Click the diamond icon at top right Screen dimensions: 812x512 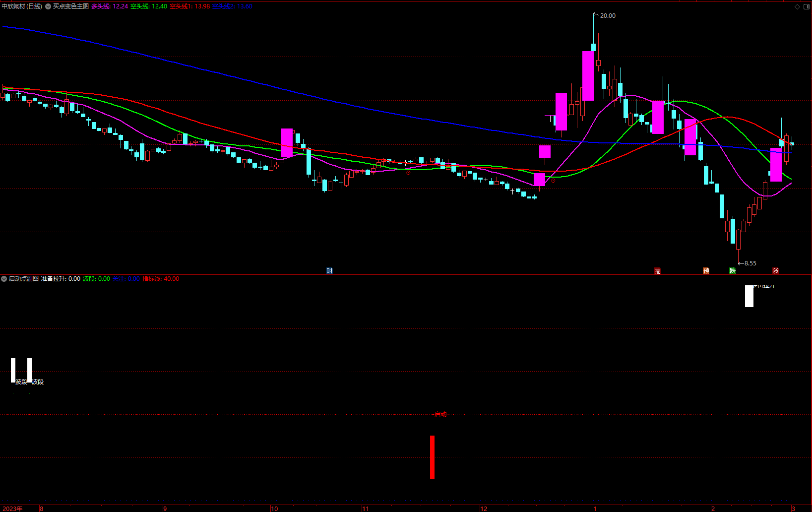point(797,7)
